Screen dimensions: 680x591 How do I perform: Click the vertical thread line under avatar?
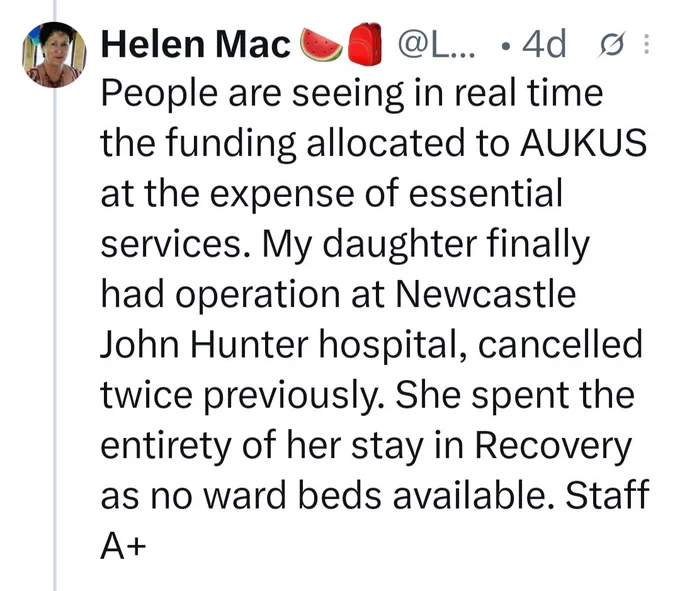(x=55, y=339)
